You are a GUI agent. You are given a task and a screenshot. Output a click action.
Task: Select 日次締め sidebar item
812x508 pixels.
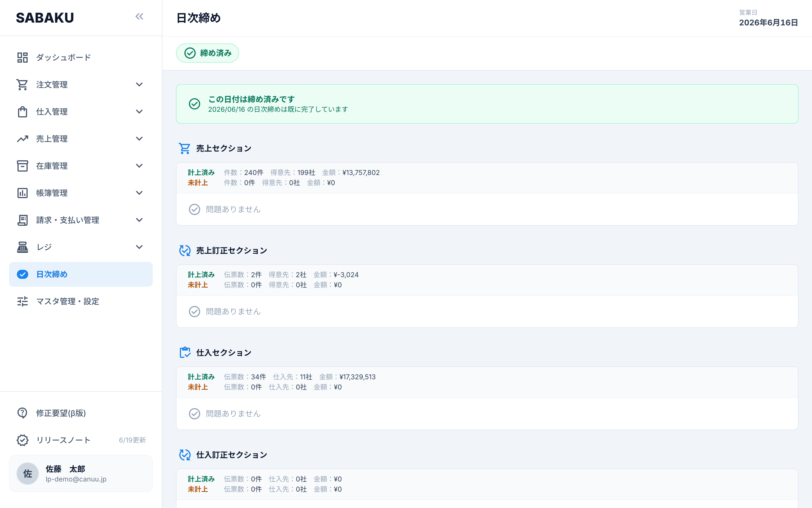(81, 275)
